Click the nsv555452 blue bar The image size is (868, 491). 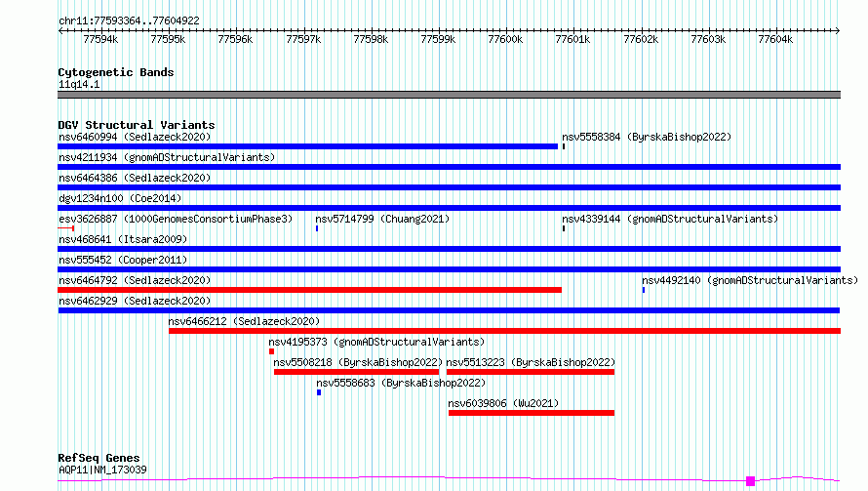pyautogui.click(x=449, y=269)
